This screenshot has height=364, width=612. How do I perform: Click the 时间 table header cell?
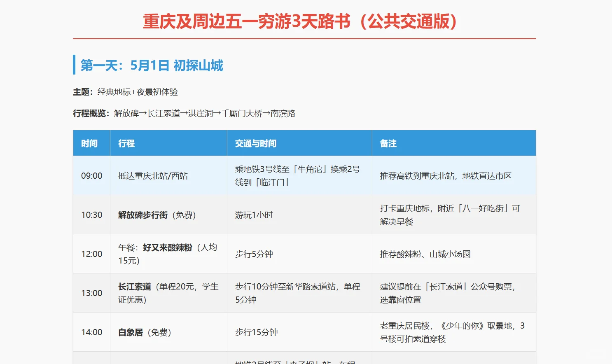[91, 143]
